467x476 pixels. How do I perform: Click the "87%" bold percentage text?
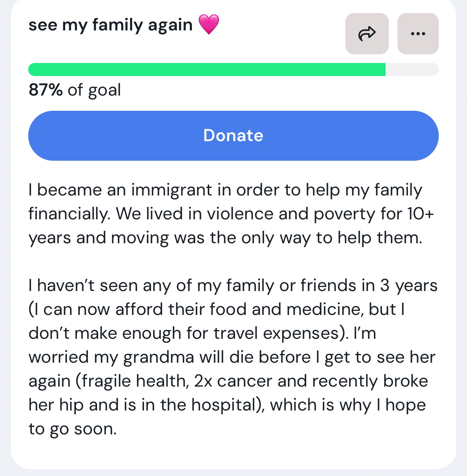(x=46, y=90)
